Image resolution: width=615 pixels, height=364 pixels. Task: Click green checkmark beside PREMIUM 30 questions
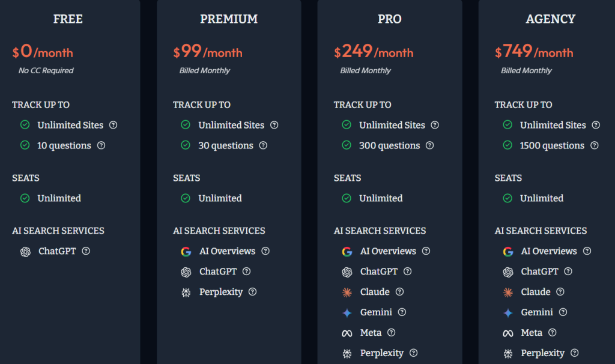point(186,145)
